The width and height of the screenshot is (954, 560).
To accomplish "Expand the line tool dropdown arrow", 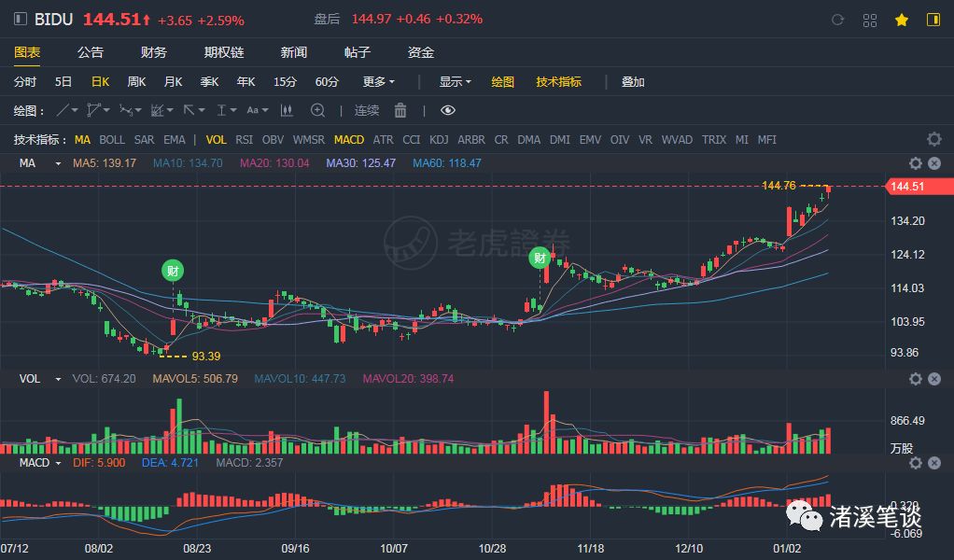I will coord(75,111).
